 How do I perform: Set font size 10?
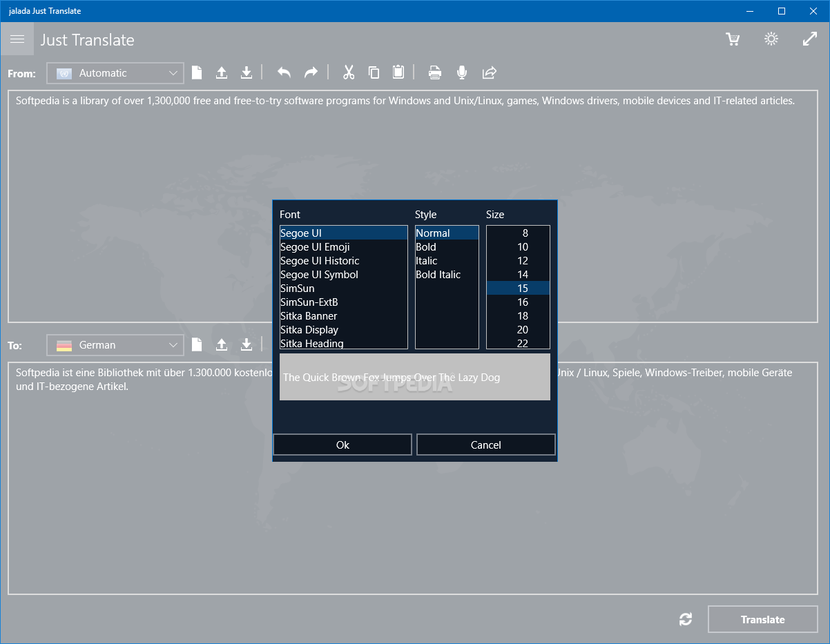pos(518,247)
